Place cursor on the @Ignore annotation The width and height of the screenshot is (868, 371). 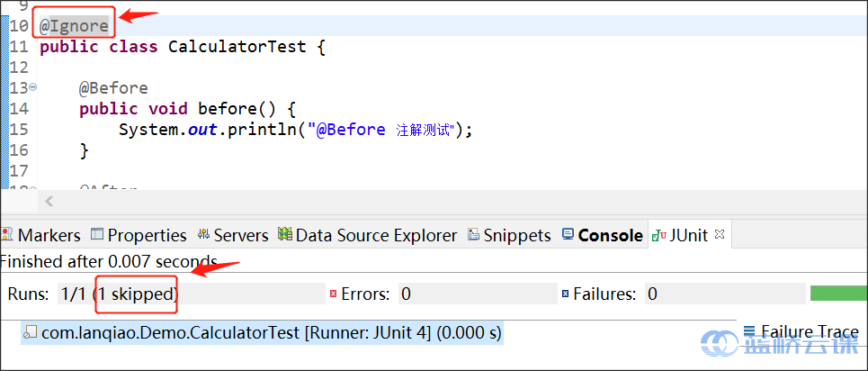tap(74, 26)
